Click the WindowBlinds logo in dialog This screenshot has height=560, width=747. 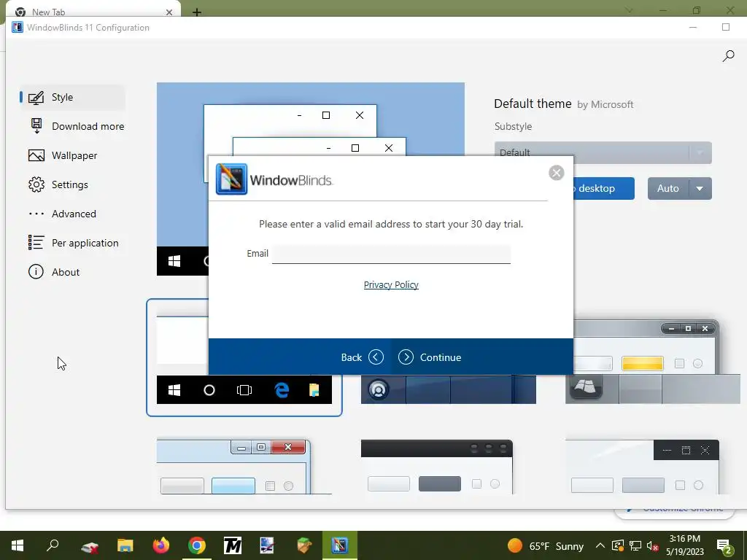click(x=274, y=179)
